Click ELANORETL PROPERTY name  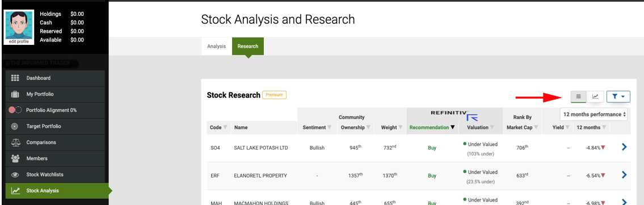tap(260, 176)
